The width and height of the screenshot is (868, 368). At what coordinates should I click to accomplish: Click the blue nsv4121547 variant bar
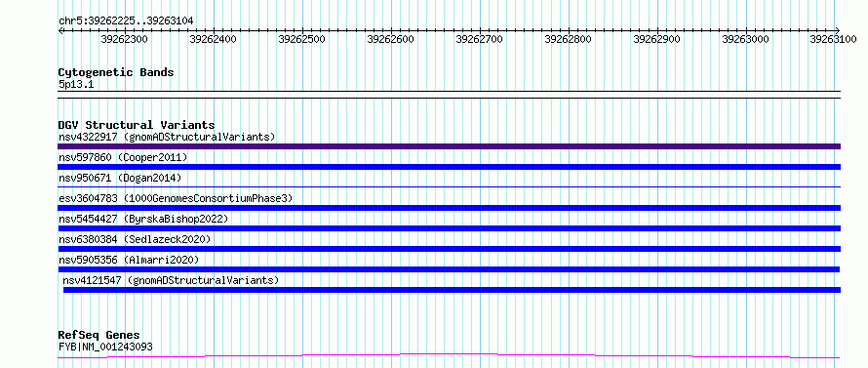[452, 290]
